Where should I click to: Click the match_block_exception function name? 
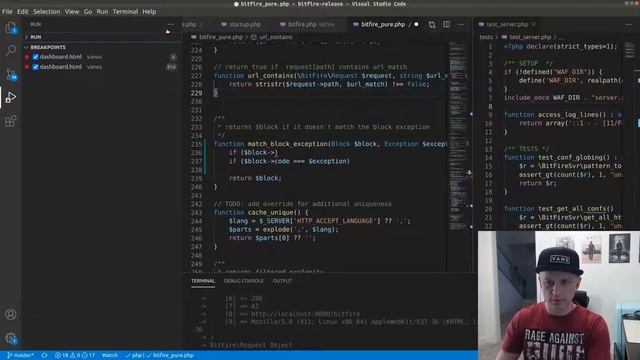287,144
